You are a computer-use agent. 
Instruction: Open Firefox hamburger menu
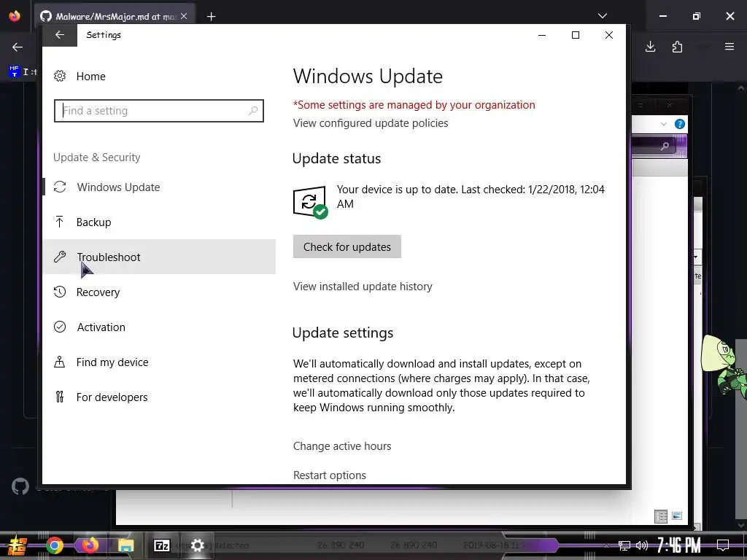coord(729,47)
